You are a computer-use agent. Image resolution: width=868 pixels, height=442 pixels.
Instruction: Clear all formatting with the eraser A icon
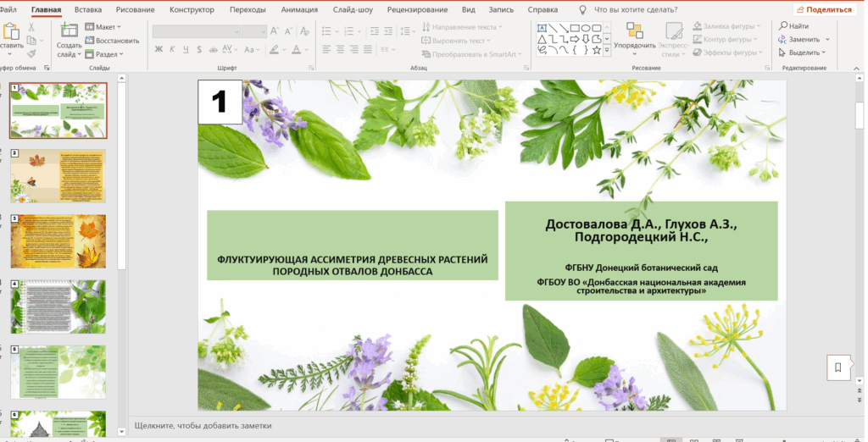pos(304,31)
